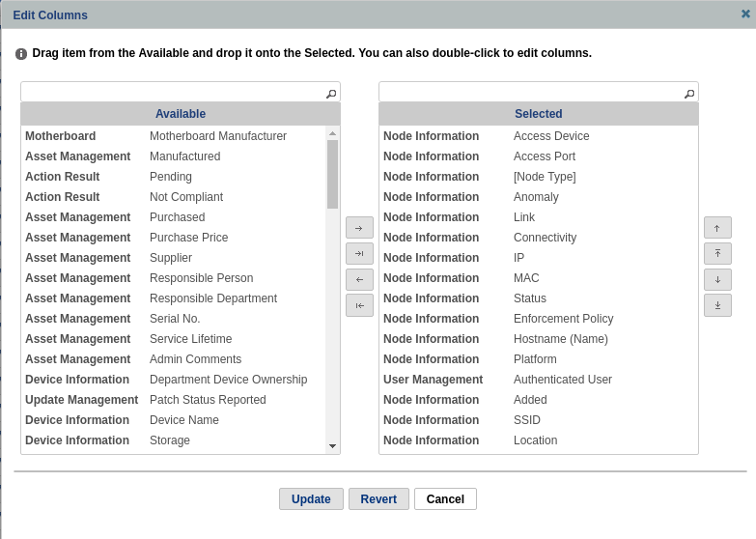Click the move up arrow button
The image size is (756, 539).
coord(717,228)
